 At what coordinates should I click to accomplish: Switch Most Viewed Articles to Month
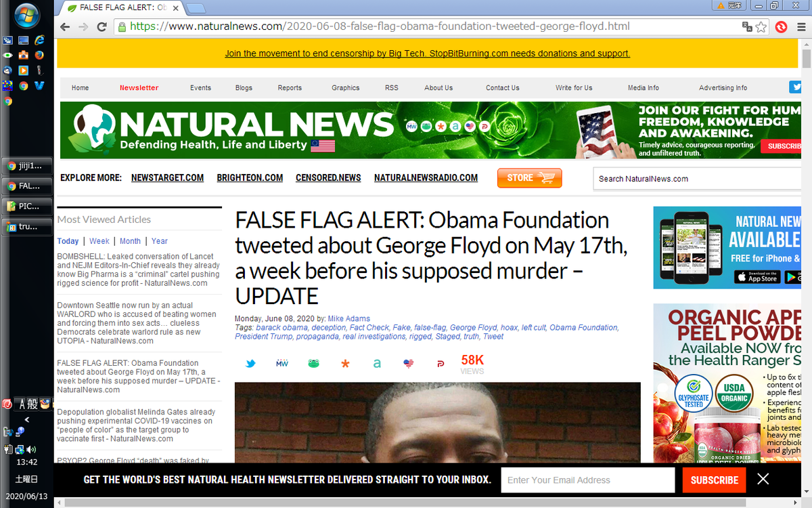tap(130, 241)
